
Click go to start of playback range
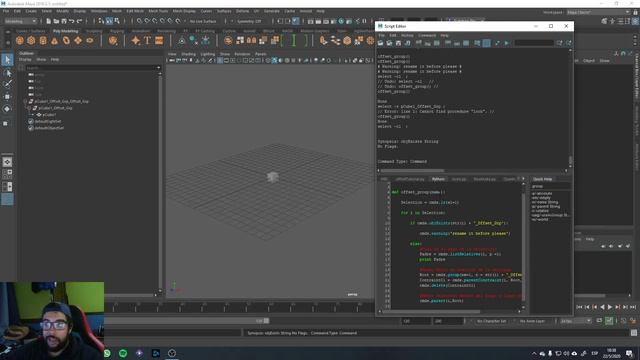click(579, 307)
